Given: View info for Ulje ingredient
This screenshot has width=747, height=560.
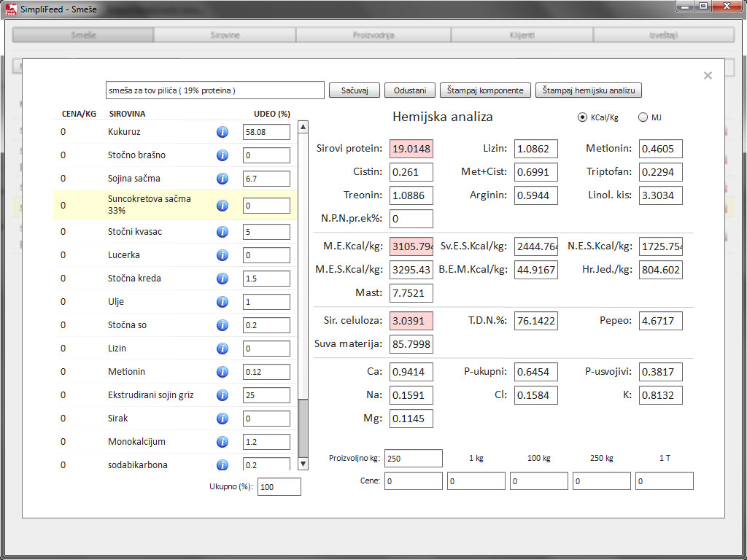Looking at the screenshot, I should click(222, 302).
